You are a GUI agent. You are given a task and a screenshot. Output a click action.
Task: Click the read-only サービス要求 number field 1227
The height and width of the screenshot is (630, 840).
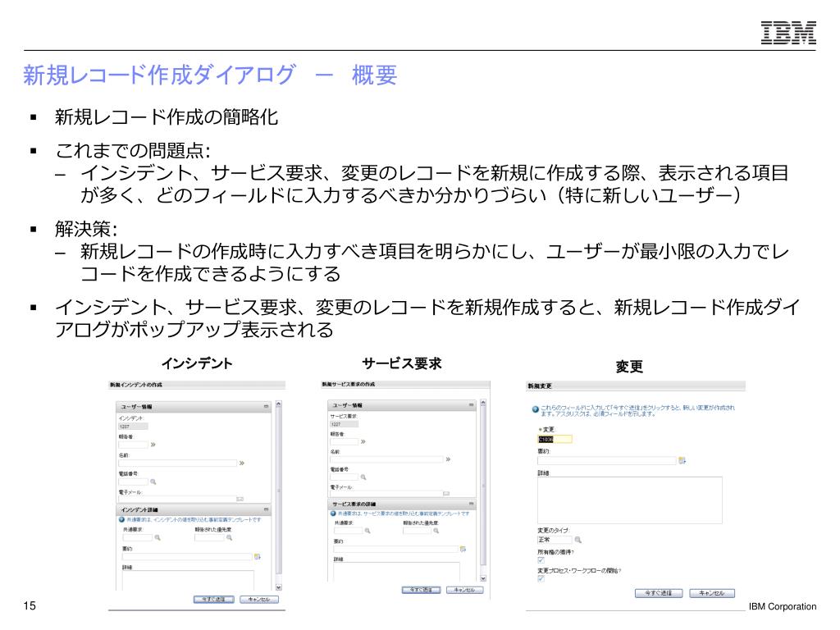click(x=344, y=424)
